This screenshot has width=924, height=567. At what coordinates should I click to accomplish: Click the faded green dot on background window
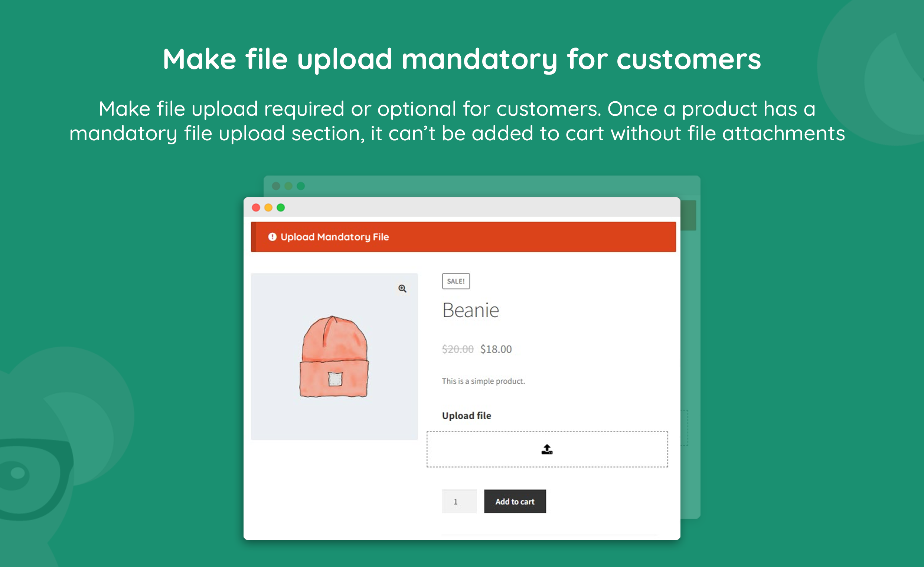(x=301, y=186)
